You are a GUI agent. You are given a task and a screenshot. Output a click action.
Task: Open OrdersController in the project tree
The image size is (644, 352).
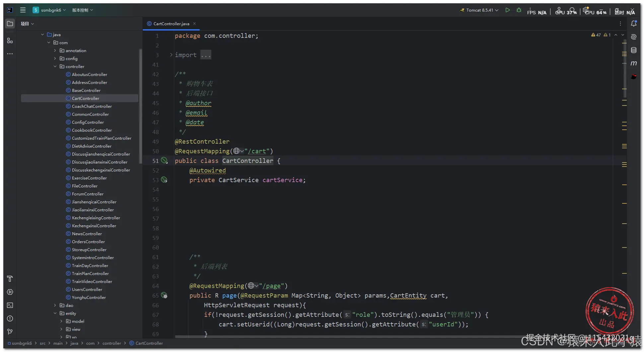click(88, 242)
